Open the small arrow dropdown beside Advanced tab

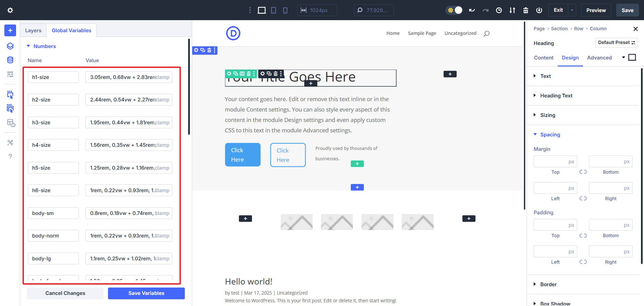point(624,57)
